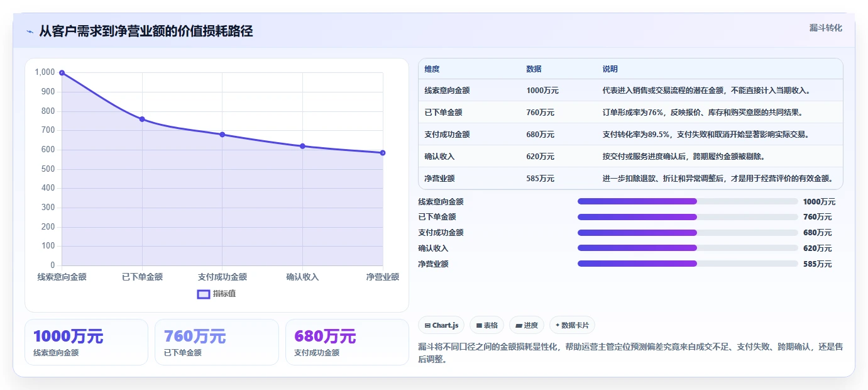Click the chart point for 已下单金额
Image resolution: width=868 pixels, height=390 pixels.
point(142,119)
